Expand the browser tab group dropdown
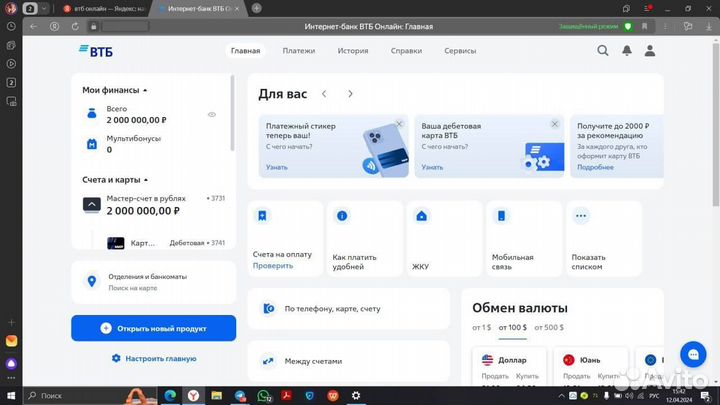Viewport: 720px width, 405px height. (x=44, y=8)
